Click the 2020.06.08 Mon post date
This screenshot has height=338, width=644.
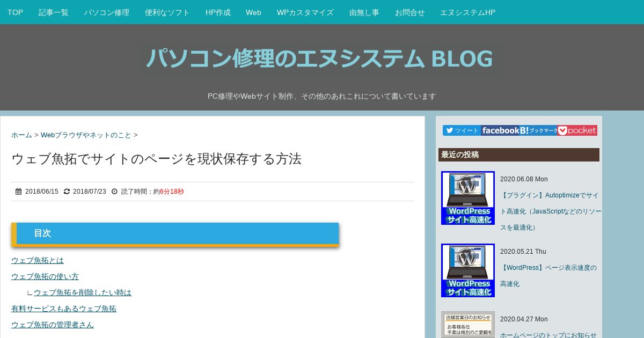pyautogui.click(x=524, y=179)
